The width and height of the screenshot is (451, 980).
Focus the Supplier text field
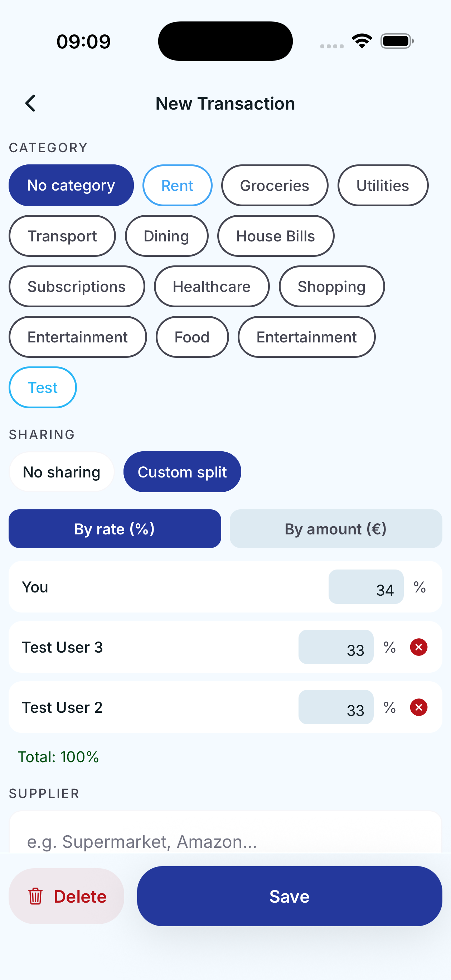pyautogui.click(x=225, y=841)
